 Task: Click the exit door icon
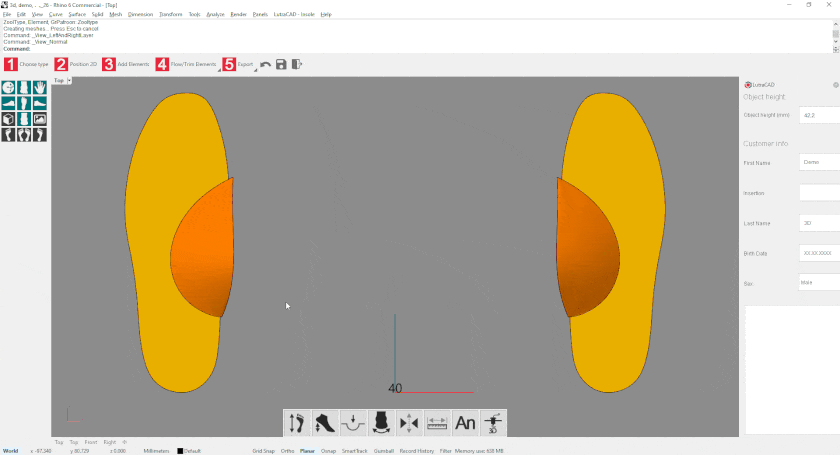[x=297, y=64]
